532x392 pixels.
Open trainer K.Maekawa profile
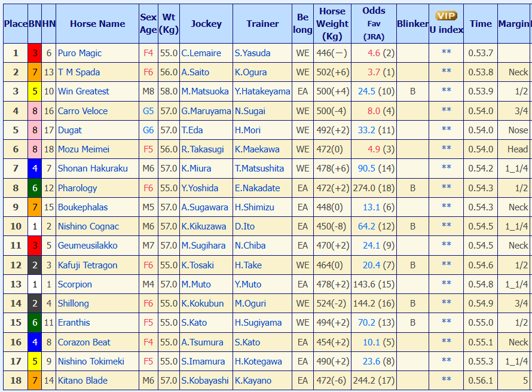coord(257,149)
